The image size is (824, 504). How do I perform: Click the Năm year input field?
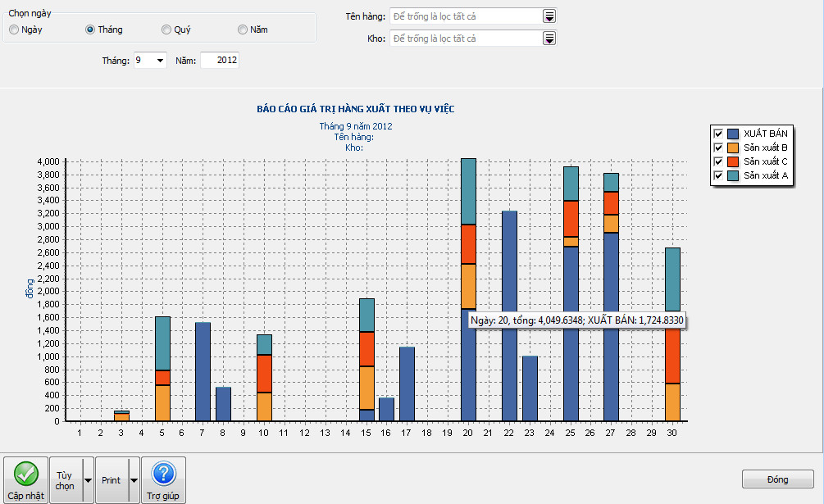[x=219, y=61]
